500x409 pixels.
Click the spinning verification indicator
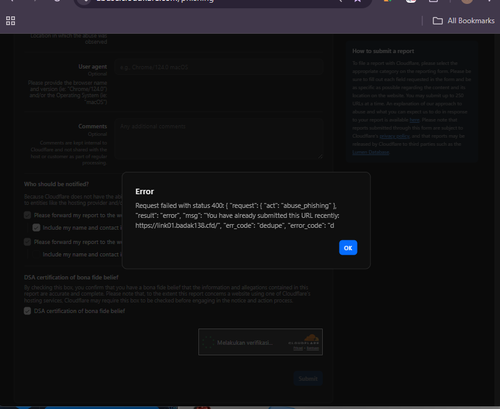tap(208, 342)
